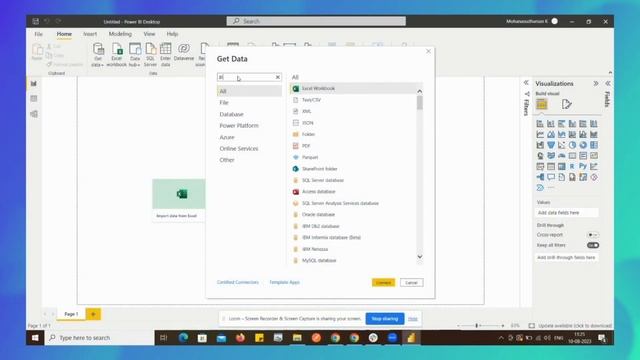This screenshot has height=360, width=640.
Task: Pick the treemap visual
Action: 594,145
